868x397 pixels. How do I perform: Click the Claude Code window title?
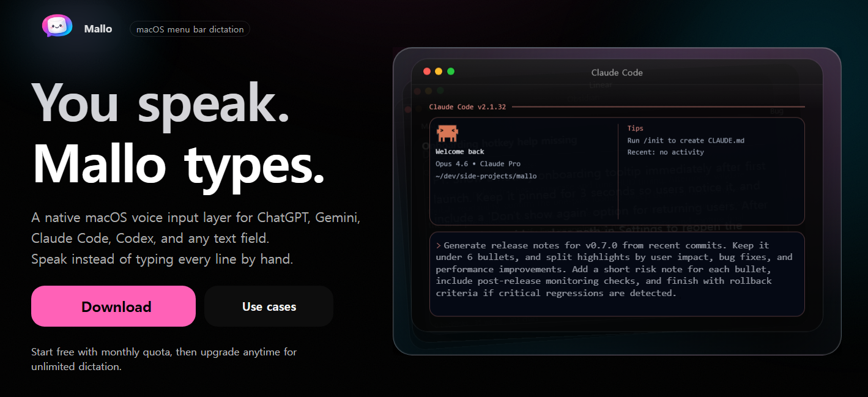[617, 72]
